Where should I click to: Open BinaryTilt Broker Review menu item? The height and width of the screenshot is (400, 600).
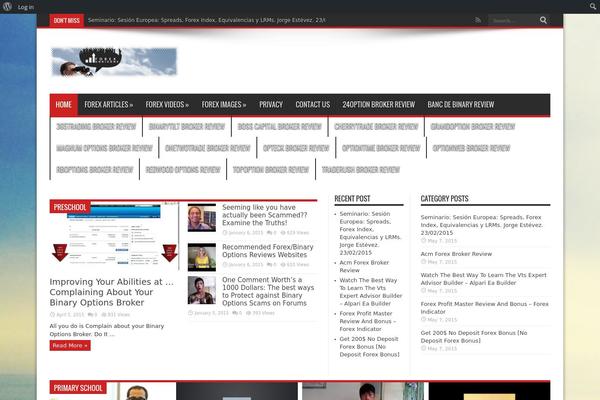coord(187,127)
